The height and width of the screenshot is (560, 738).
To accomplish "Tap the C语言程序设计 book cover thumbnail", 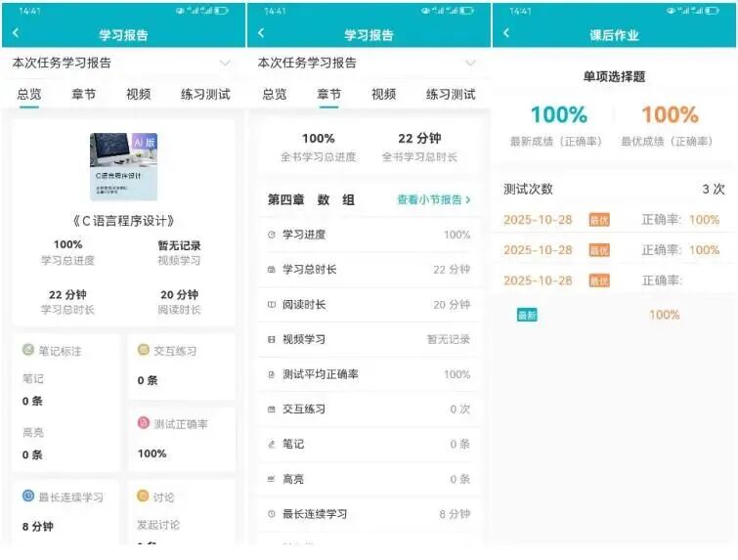I will pyautogui.click(x=124, y=166).
